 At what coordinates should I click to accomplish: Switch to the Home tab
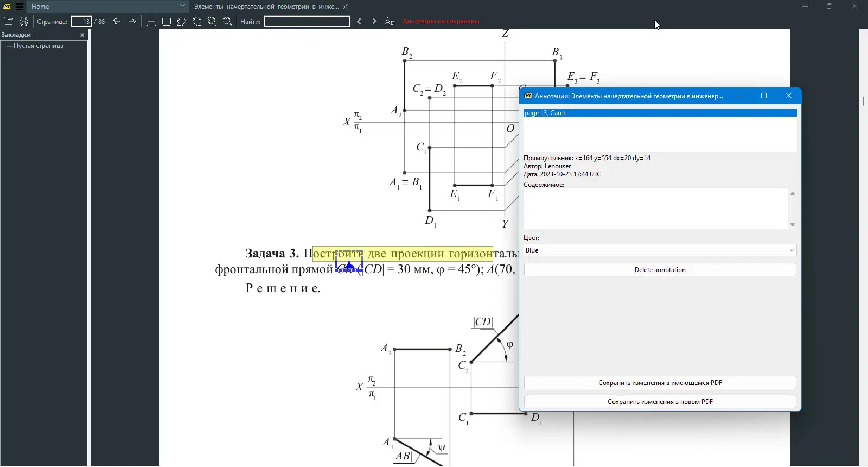click(40, 7)
